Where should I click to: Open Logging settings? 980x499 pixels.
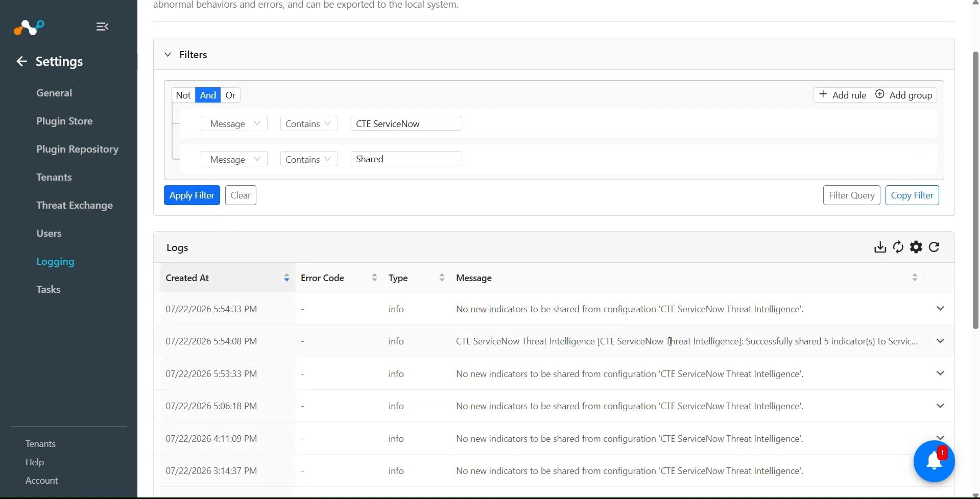point(55,262)
